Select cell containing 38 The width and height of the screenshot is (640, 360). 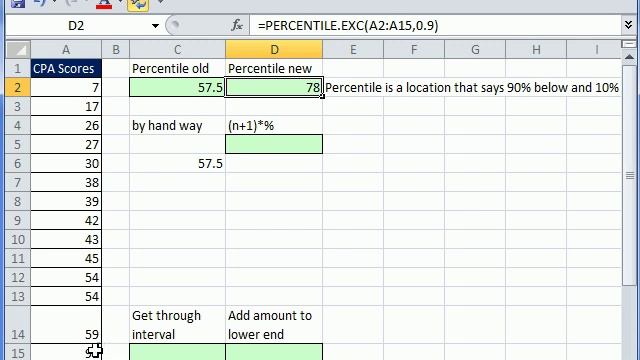click(66, 182)
